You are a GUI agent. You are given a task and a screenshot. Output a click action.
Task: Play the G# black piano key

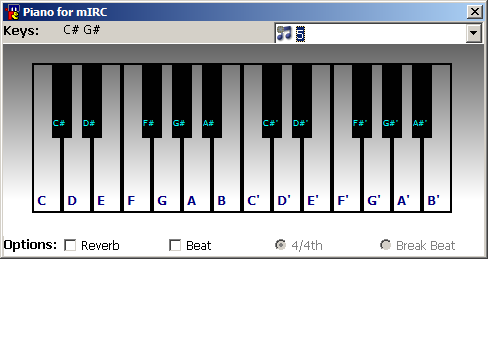[182, 101]
